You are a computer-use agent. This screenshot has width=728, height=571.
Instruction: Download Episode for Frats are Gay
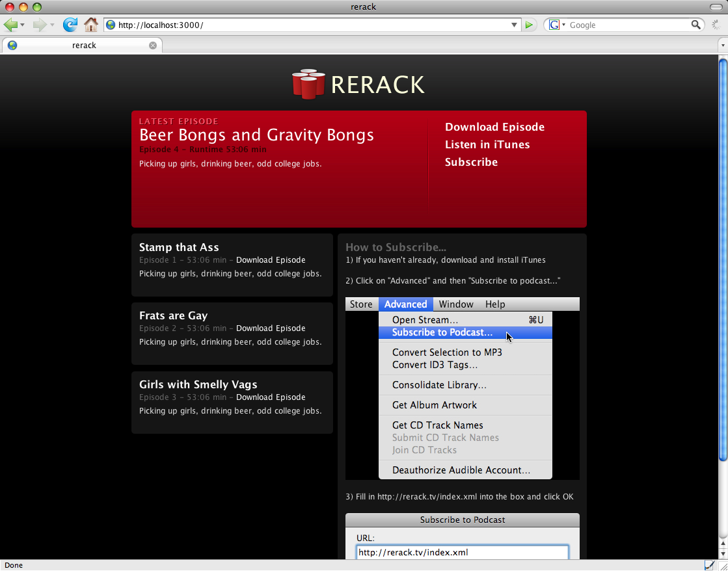[x=271, y=328]
